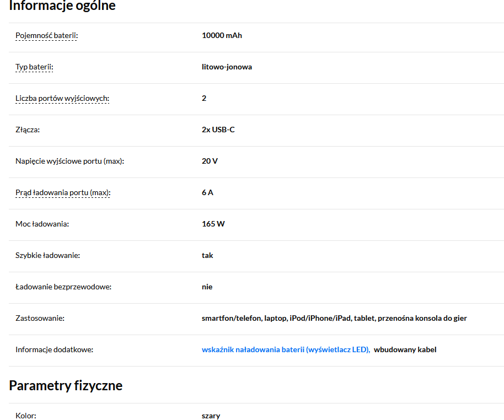Screen dimensions: 504x420
Task: Click the 'litowo-jonowa' battery type value
Action: (227, 67)
